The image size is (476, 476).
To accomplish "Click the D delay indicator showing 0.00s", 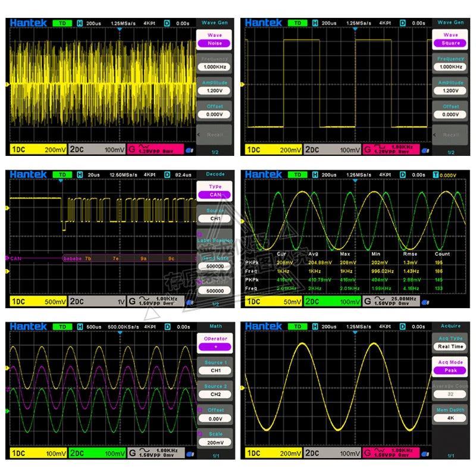I will 168,23.
